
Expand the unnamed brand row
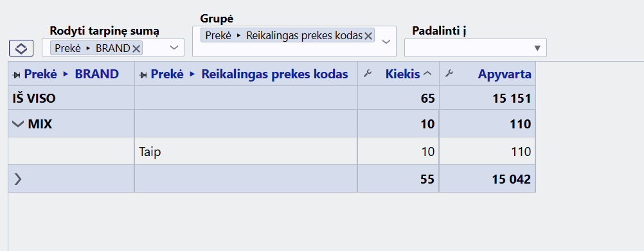(17, 179)
